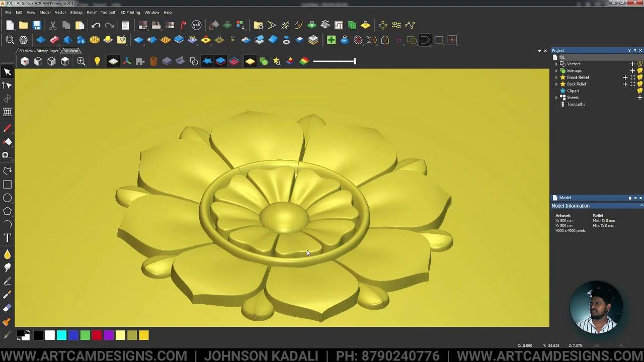The width and height of the screenshot is (644, 362).
Task: Toggle visibility of the Bitmaps layer
Action: click(639, 70)
